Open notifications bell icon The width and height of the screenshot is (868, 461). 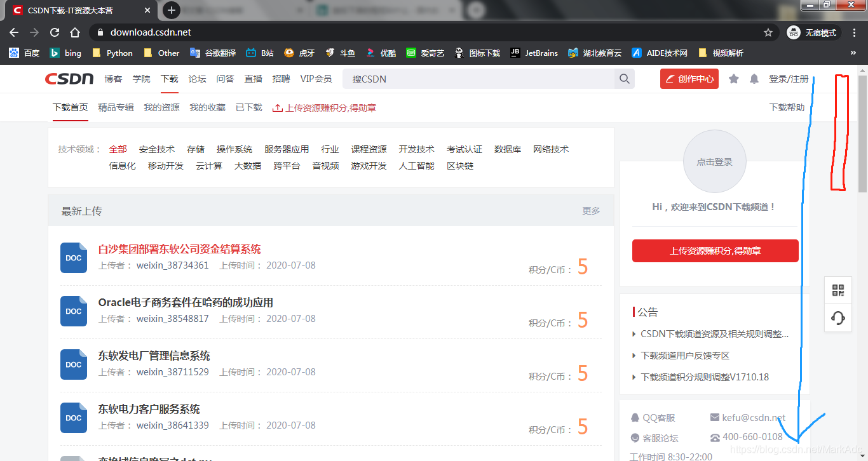tap(754, 79)
